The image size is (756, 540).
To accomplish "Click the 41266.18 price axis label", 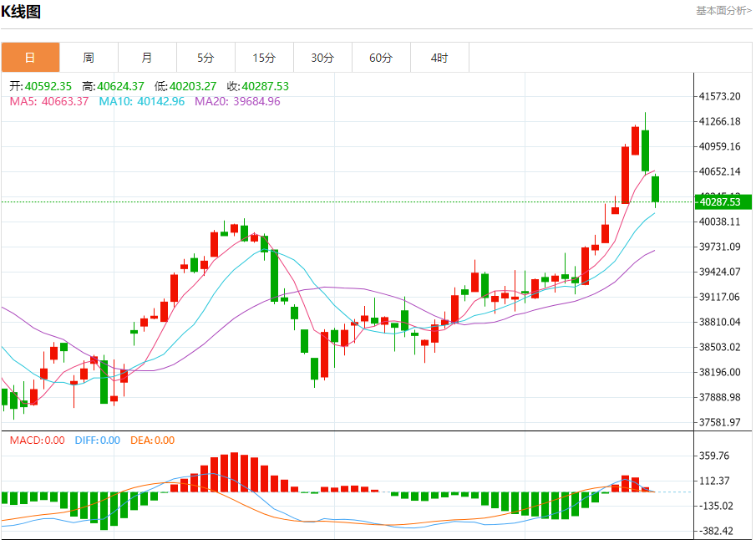I will tap(720, 121).
